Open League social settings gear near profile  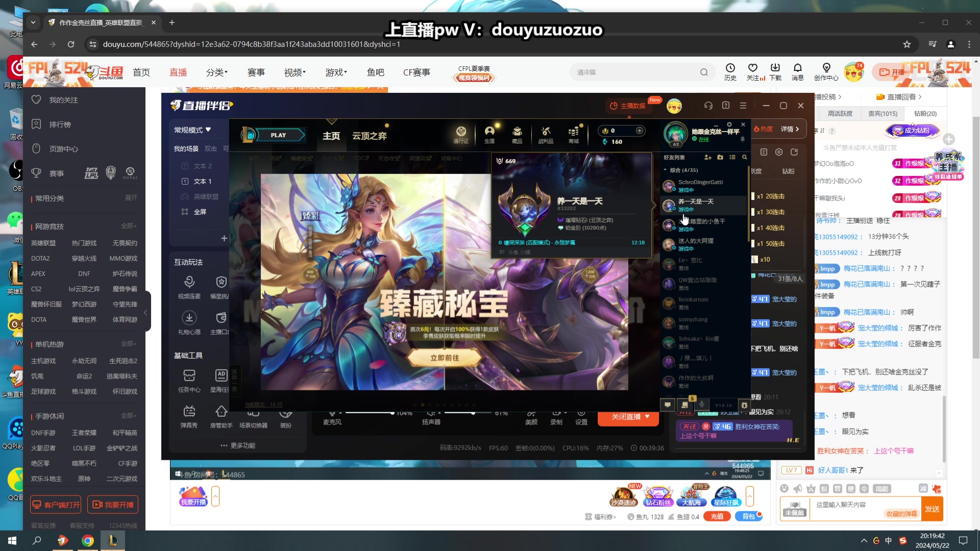tap(729, 124)
